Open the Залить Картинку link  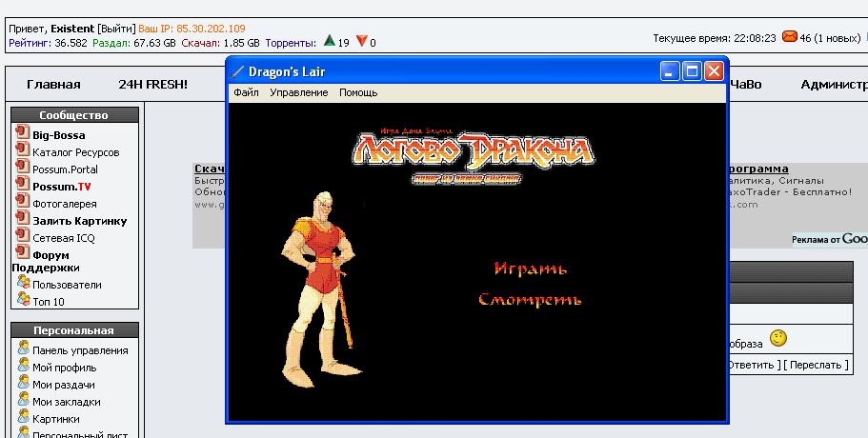80,221
